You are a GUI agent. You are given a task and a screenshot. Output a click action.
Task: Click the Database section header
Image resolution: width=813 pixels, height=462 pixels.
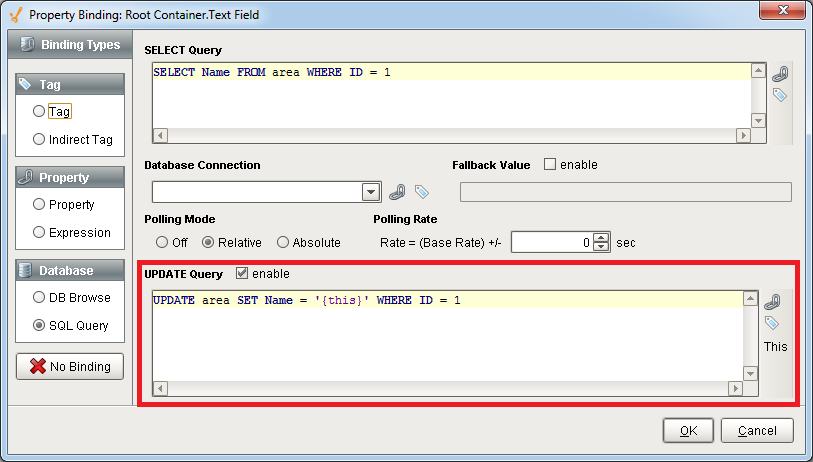click(x=70, y=270)
